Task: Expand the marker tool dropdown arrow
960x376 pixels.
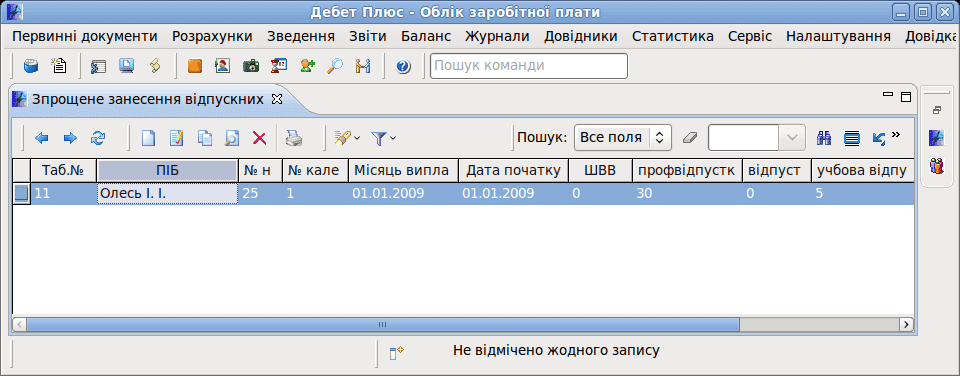Action: (357, 138)
